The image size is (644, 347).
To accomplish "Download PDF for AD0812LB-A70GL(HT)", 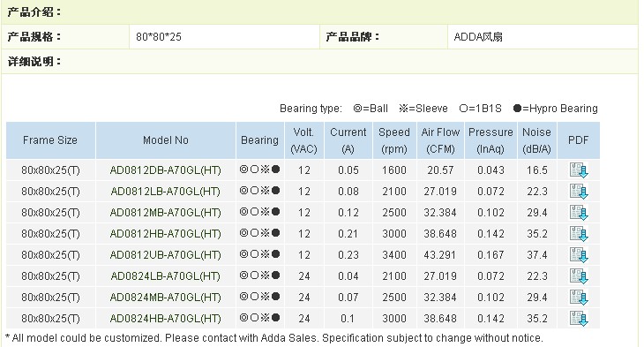I will [579, 192].
